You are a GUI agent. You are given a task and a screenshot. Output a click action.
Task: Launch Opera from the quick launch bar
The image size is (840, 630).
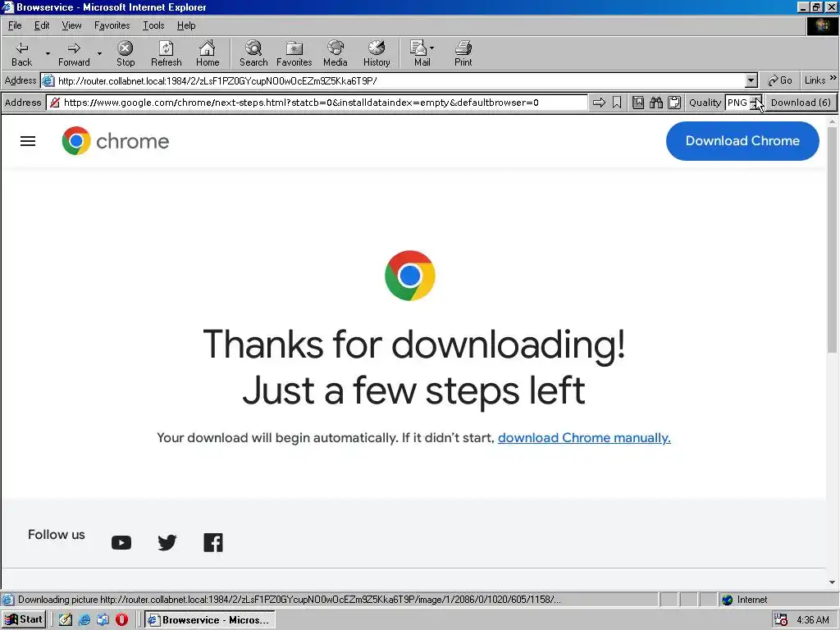tap(121, 620)
